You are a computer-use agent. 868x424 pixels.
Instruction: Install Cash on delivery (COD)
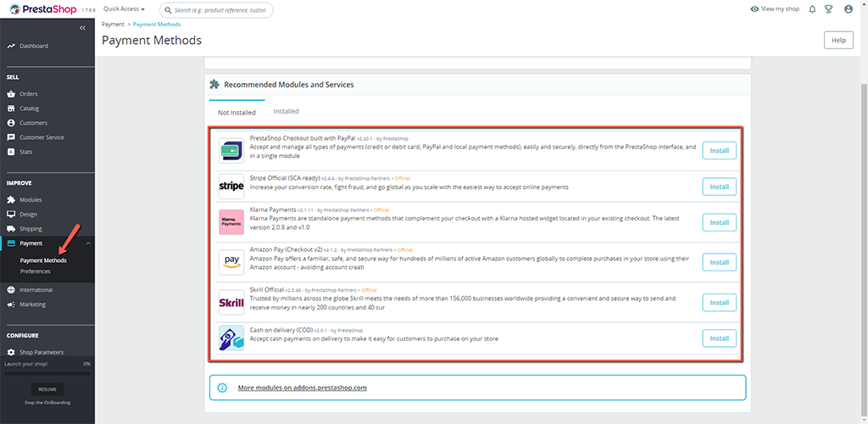(x=719, y=338)
